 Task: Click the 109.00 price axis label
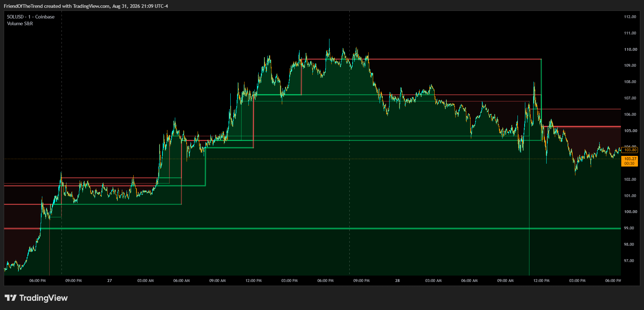[x=630, y=65]
